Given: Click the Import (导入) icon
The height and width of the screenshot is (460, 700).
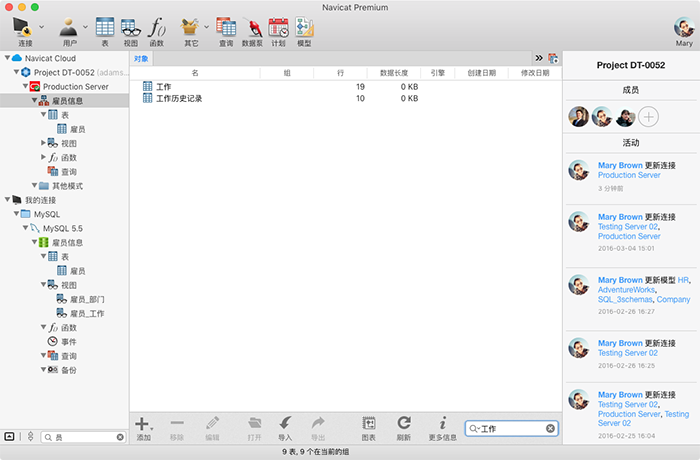Looking at the screenshot, I should tap(285, 423).
